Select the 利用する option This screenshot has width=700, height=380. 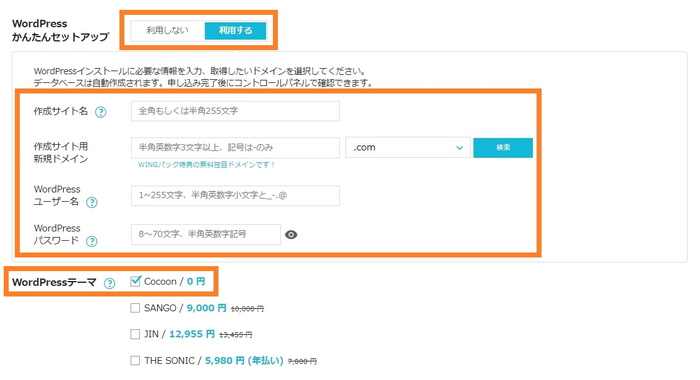(x=235, y=30)
